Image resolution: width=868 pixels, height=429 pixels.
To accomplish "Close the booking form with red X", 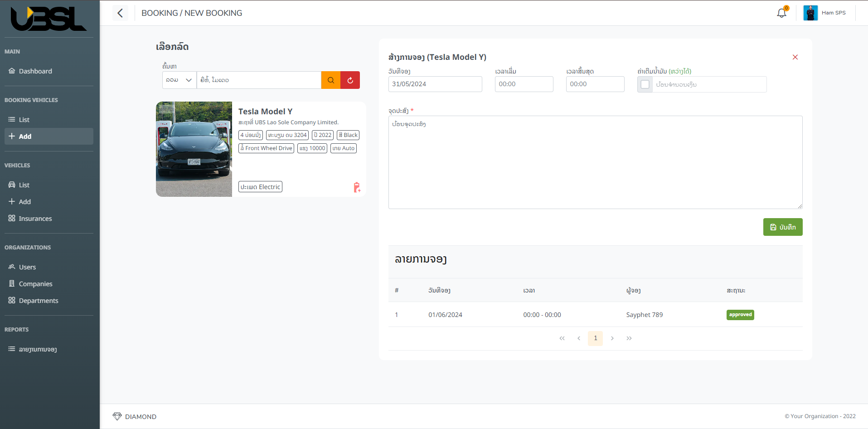I will tap(795, 57).
